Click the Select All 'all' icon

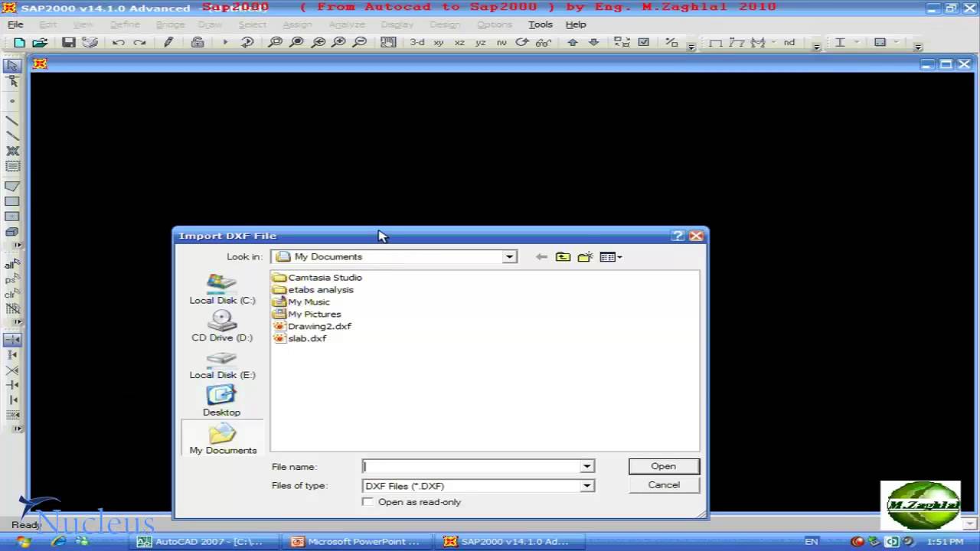coord(12,265)
